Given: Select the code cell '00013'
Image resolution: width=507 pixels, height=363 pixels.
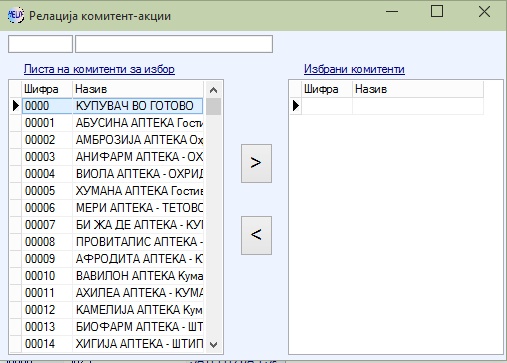Looking at the screenshot, I should pos(47,327).
